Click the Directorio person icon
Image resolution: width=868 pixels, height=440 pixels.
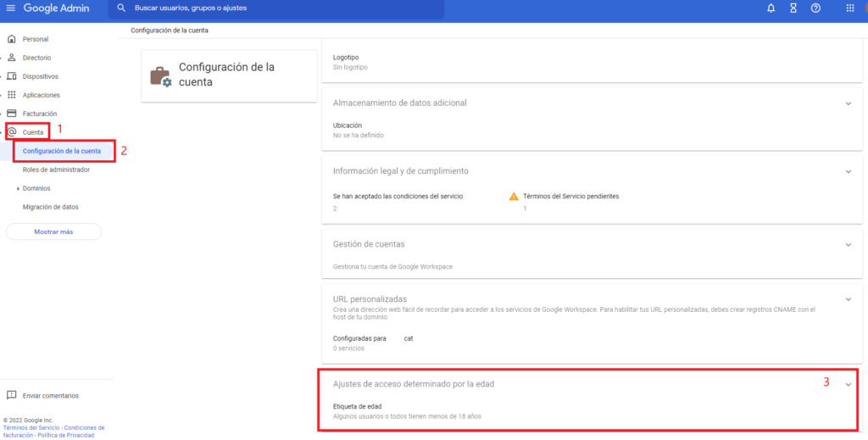pos(11,58)
